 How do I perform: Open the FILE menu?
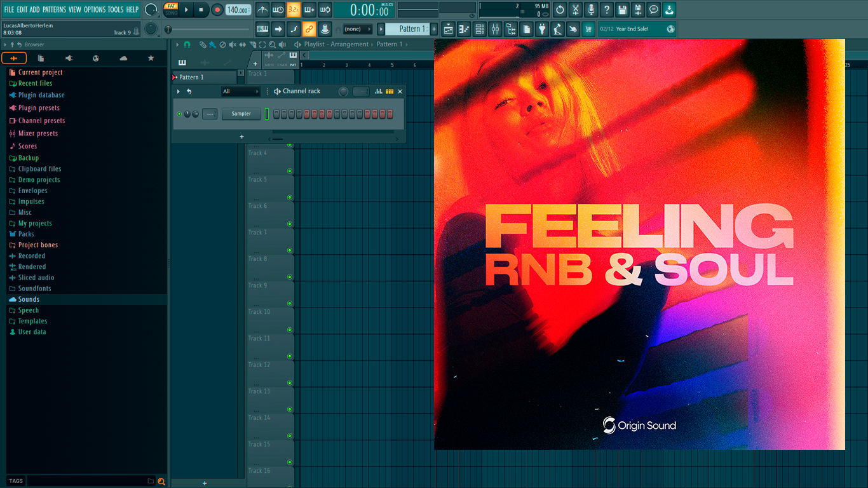tap(9, 10)
